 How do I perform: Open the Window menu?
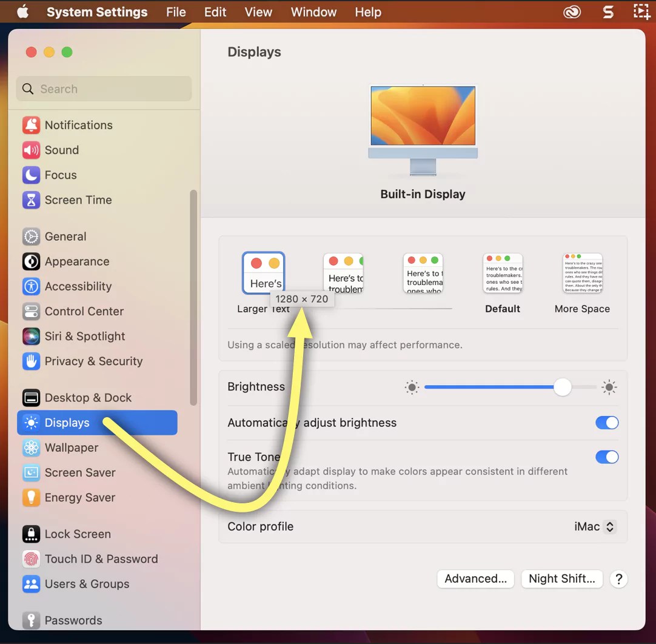click(x=313, y=12)
